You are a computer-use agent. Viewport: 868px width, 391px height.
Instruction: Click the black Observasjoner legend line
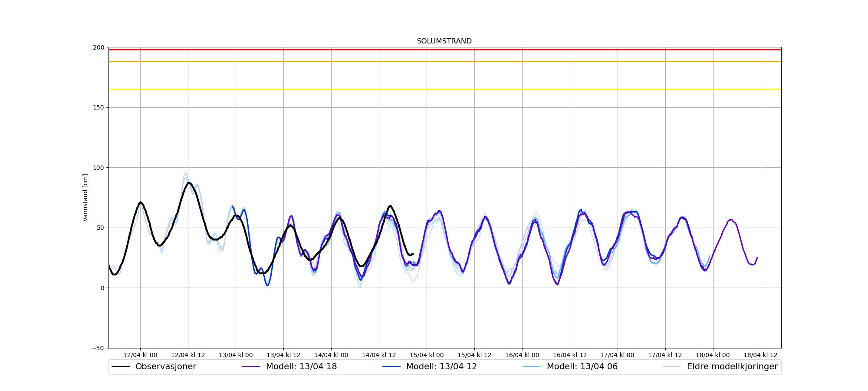tap(121, 367)
